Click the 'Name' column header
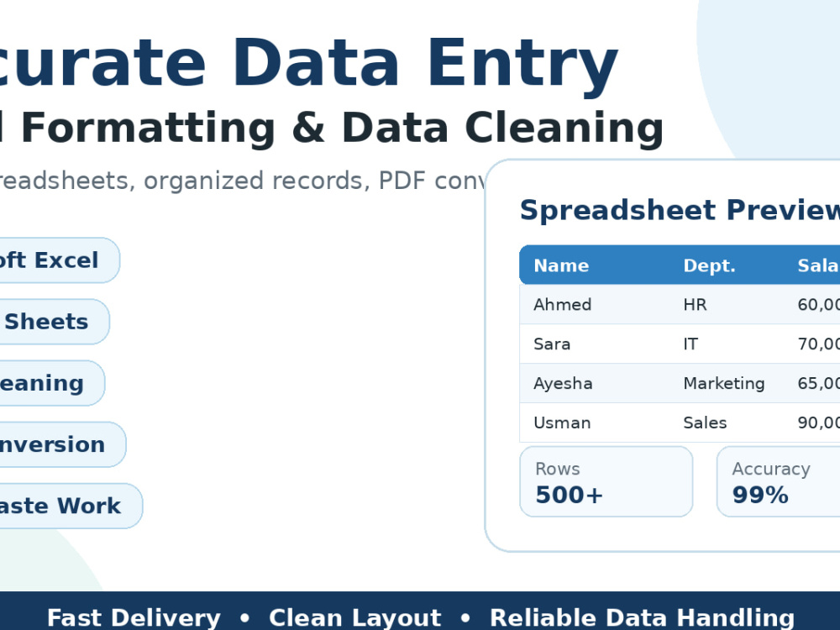The height and width of the screenshot is (630, 840). pyautogui.click(x=561, y=265)
